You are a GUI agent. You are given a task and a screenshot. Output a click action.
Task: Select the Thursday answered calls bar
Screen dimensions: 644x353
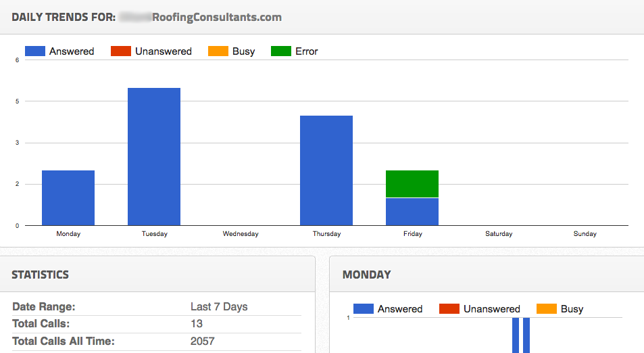point(326,170)
